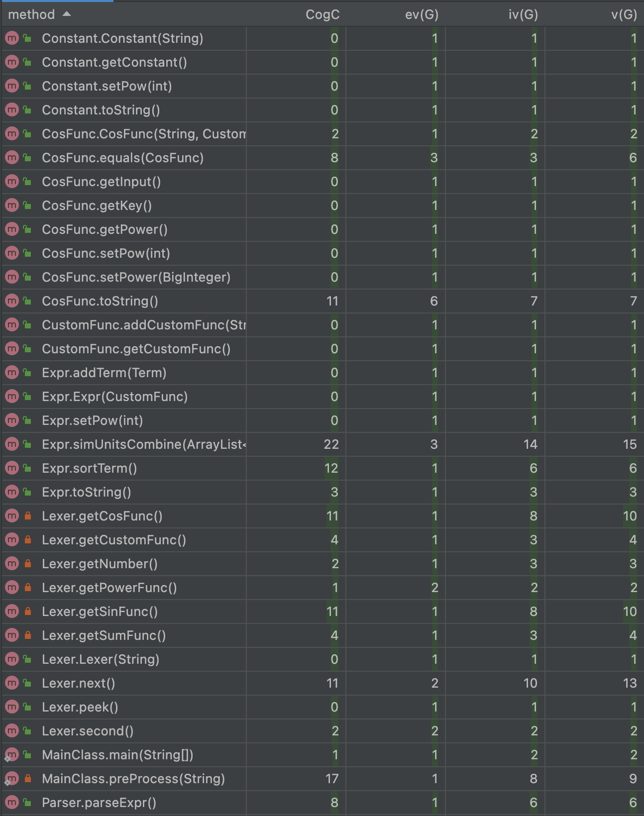Select the Expr.Expr(CustomFunc) row
Screen dimensions: 644x816
(322, 397)
